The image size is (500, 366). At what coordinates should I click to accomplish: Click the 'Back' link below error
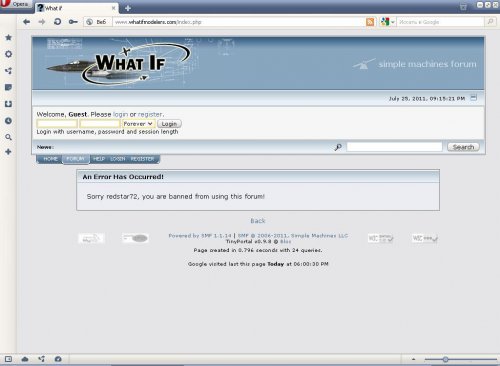pyautogui.click(x=258, y=221)
